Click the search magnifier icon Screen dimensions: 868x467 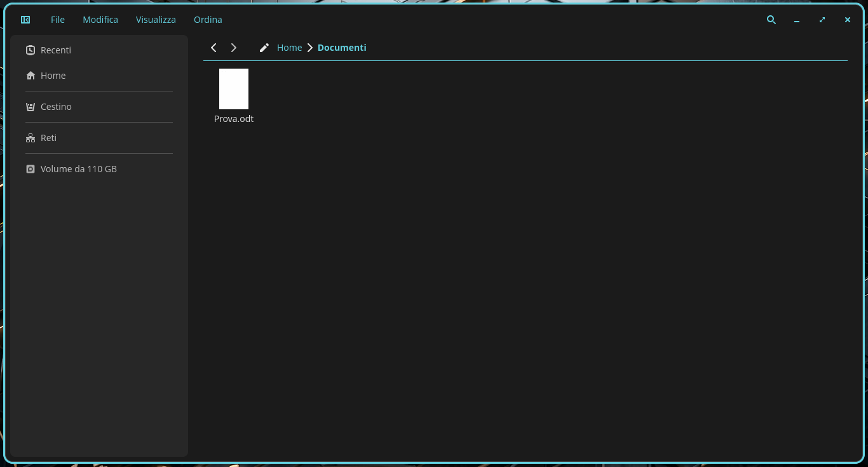771,20
